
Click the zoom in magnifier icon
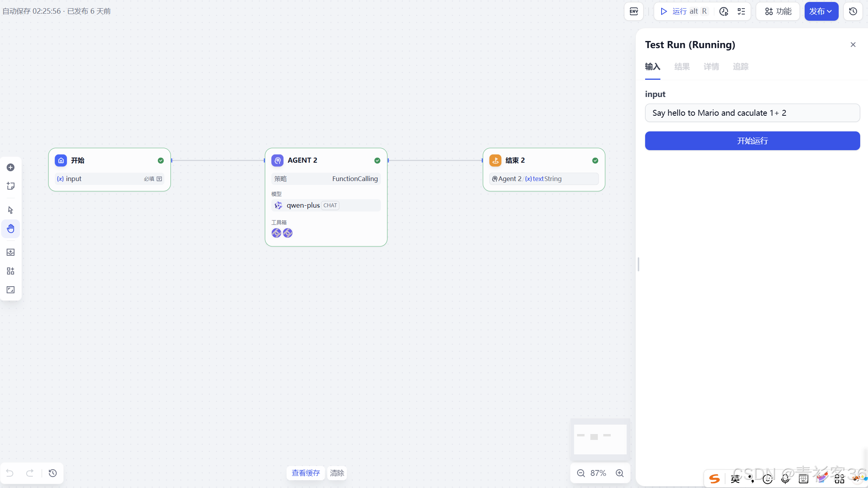click(620, 473)
